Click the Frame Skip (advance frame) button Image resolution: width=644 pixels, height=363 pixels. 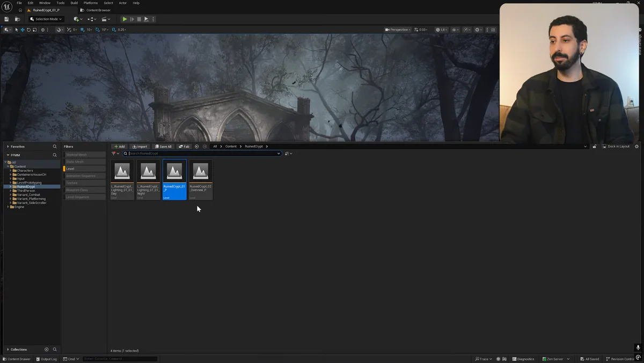(132, 19)
